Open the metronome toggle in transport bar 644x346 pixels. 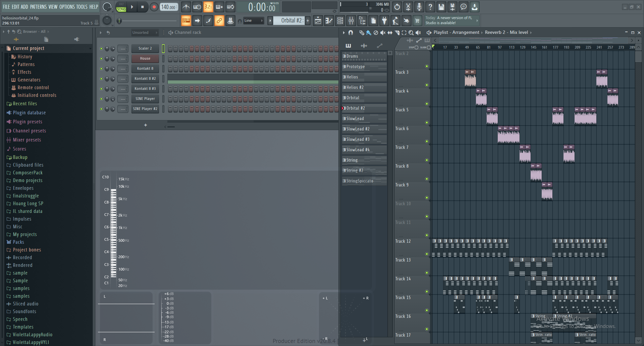pyautogui.click(x=186, y=7)
